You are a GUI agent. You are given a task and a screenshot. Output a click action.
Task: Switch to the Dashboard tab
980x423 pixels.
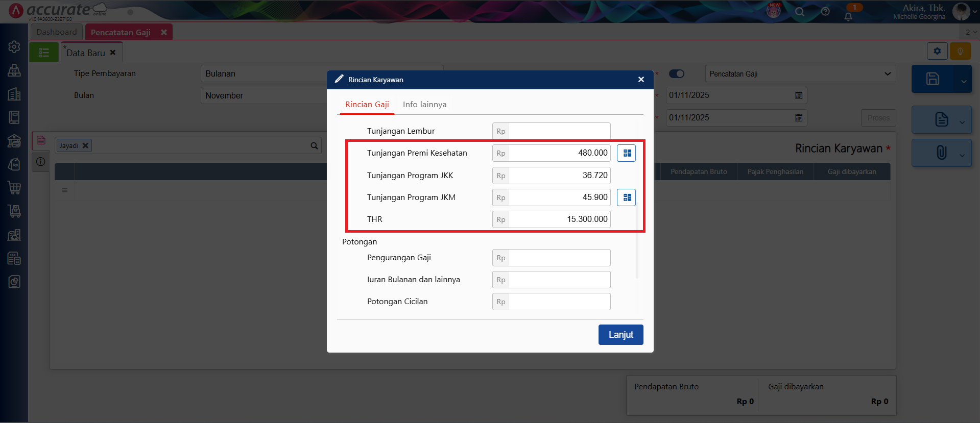pyautogui.click(x=56, y=32)
